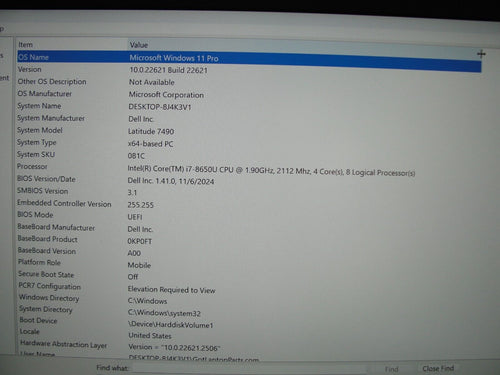Select the System Model row
Image resolution: width=500 pixels, height=375 pixels.
[x=249, y=131]
